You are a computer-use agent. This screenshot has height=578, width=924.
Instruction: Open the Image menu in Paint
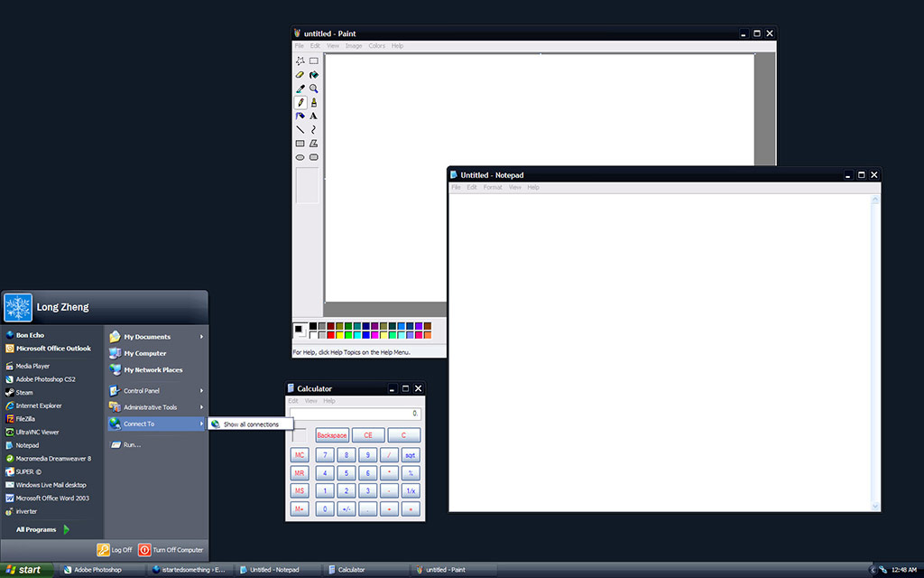coord(354,46)
